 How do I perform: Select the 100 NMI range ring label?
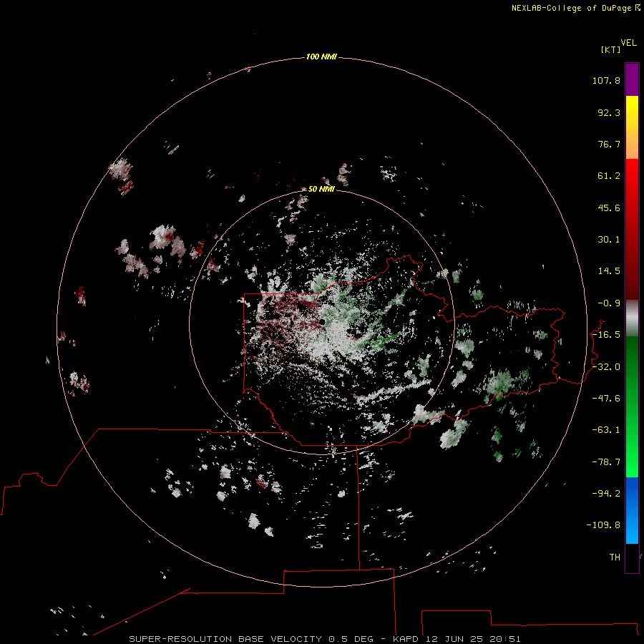(321, 57)
